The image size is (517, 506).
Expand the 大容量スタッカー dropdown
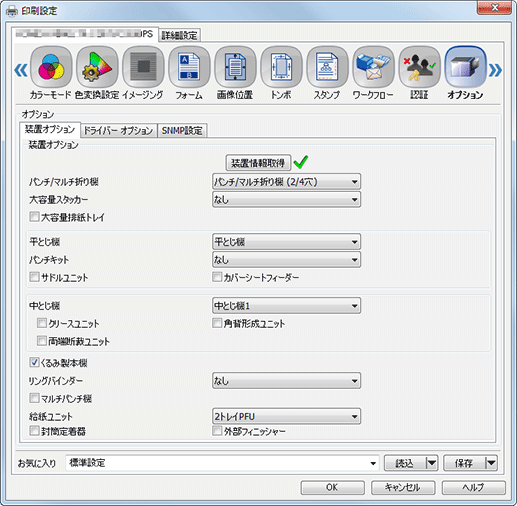(286, 200)
